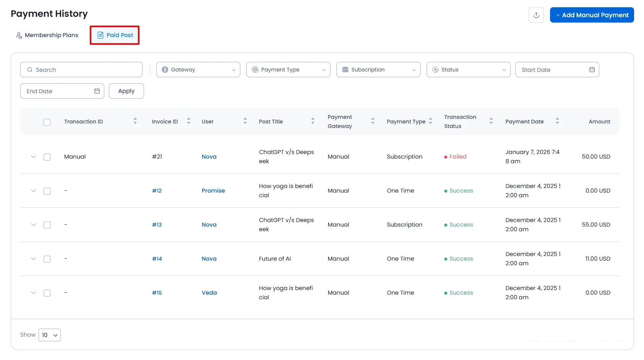Switch to the Membership Plans tab
Screen dimensions: 644x360
click(47, 35)
